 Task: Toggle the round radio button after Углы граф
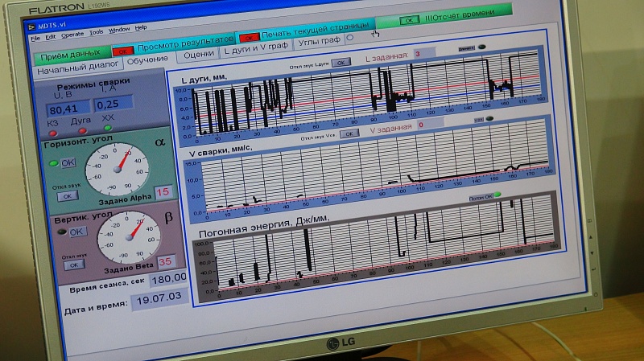pyautogui.click(x=349, y=37)
